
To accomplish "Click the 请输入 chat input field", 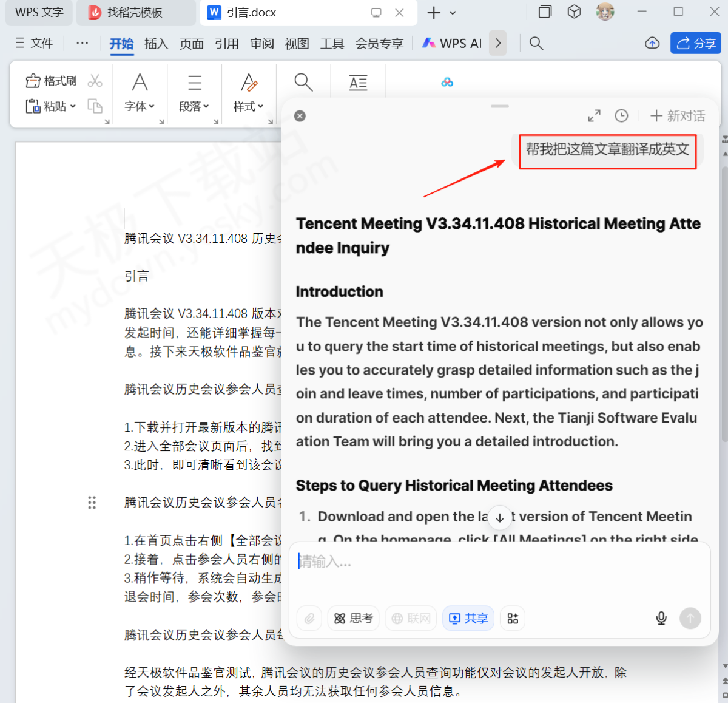I will pos(499,562).
